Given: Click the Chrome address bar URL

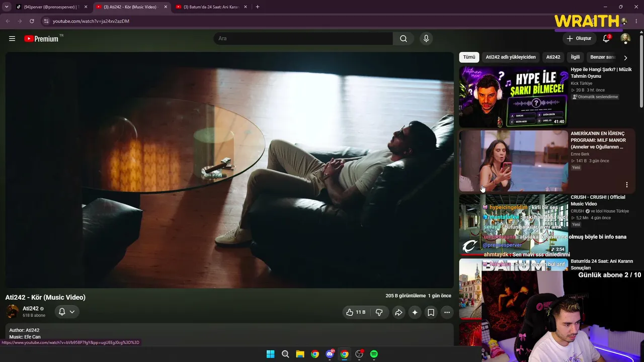Looking at the screenshot, I should tap(91, 21).
